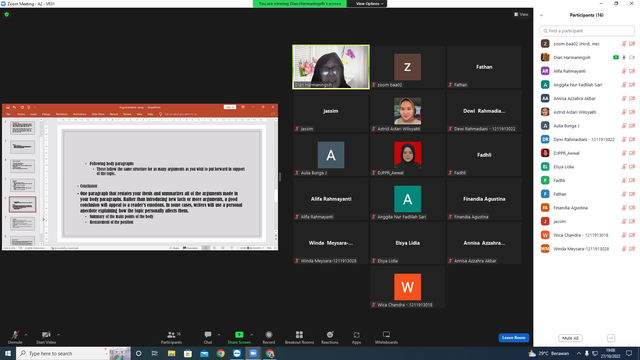Open more options ellipsis in Participants panel
The image size is (640, 360).
(x=611, y=338)
